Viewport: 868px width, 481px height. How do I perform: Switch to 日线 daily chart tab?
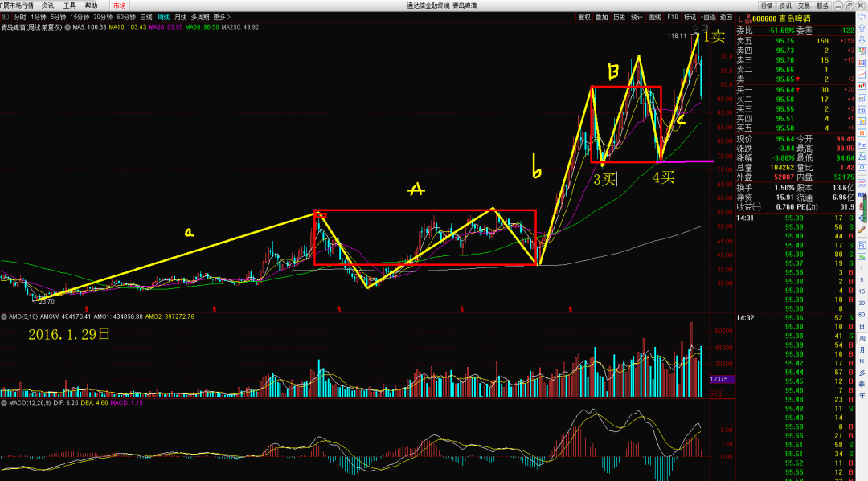pos(146,18)
